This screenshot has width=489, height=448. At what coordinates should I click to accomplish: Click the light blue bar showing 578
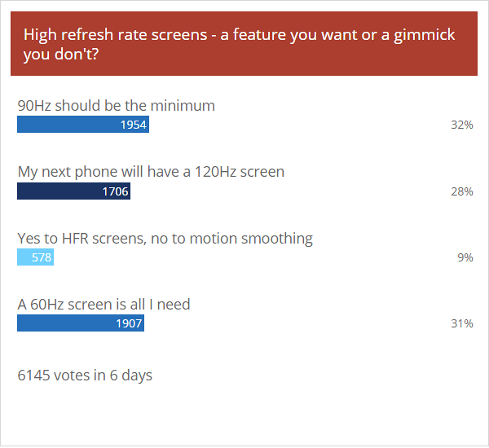pos(35,257)
